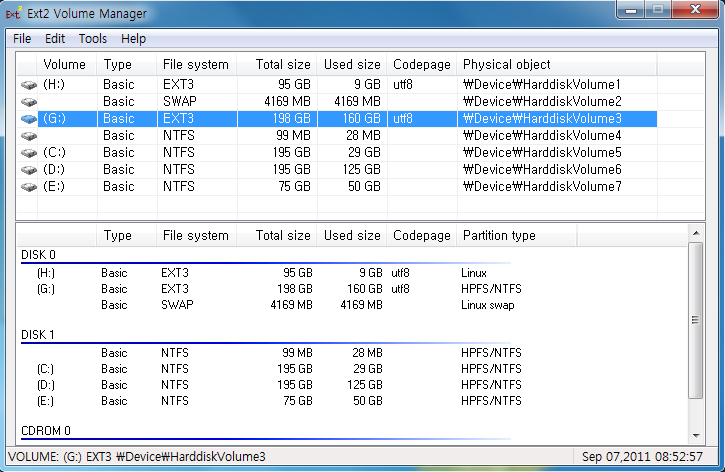Click the Physical object column header
725x472 pixels.
[557, 64]
